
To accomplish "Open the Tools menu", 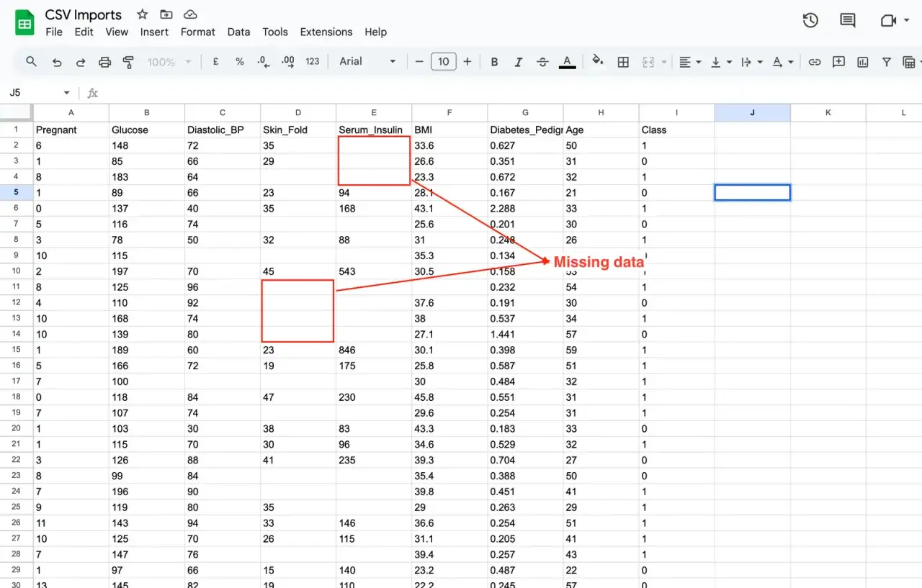I will 275,32.
